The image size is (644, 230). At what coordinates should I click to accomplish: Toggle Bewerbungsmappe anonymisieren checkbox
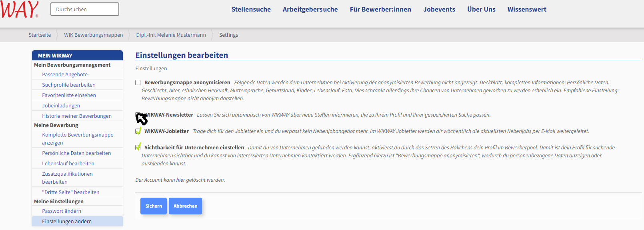(138, 83)
